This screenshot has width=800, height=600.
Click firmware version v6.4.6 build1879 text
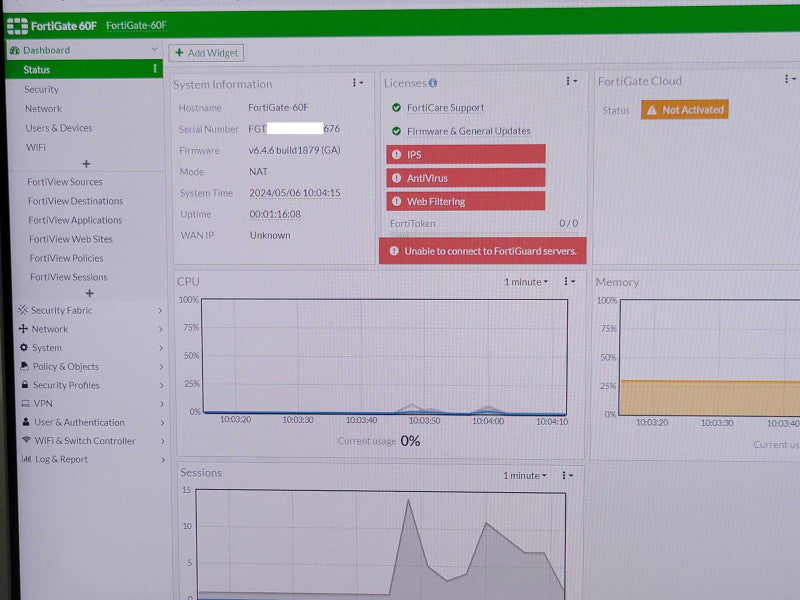click(294, 150)
